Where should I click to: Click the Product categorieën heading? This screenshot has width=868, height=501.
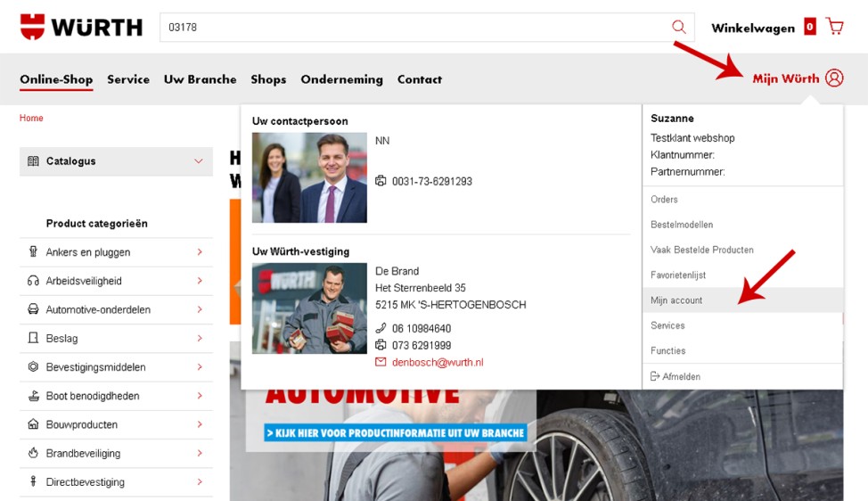(97, 223)
